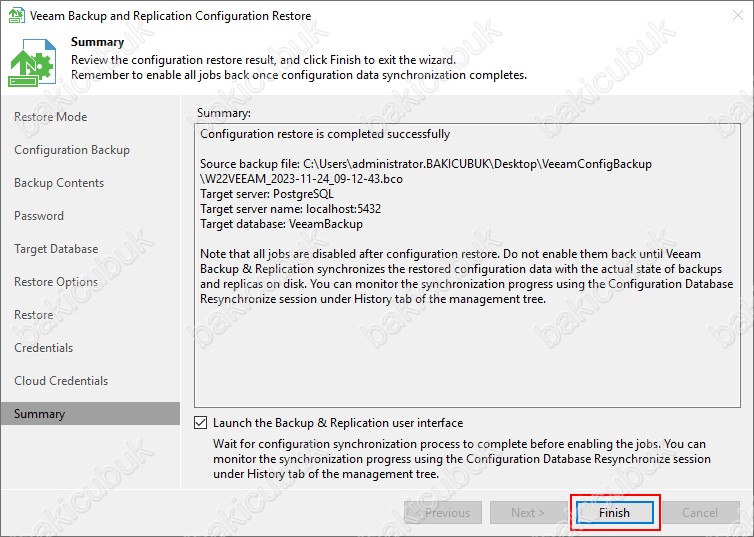Click the 'Remember to enable all jobs back' text
754x537 pixels.
click(299, 75)
